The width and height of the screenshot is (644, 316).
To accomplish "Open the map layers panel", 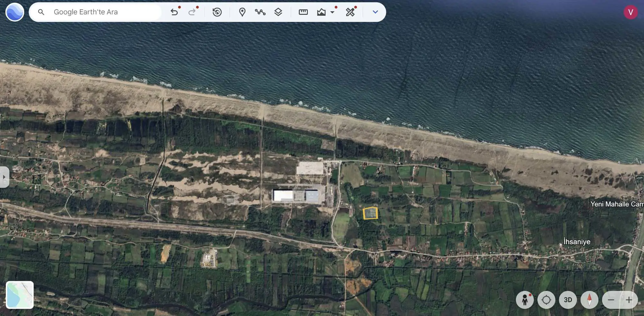I will [x=278, y=12].
